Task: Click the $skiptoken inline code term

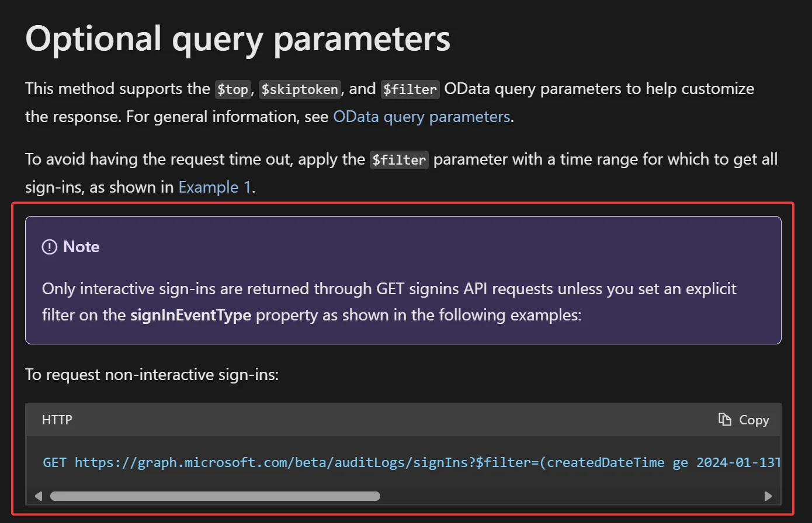Action: [x=300, y=89]
